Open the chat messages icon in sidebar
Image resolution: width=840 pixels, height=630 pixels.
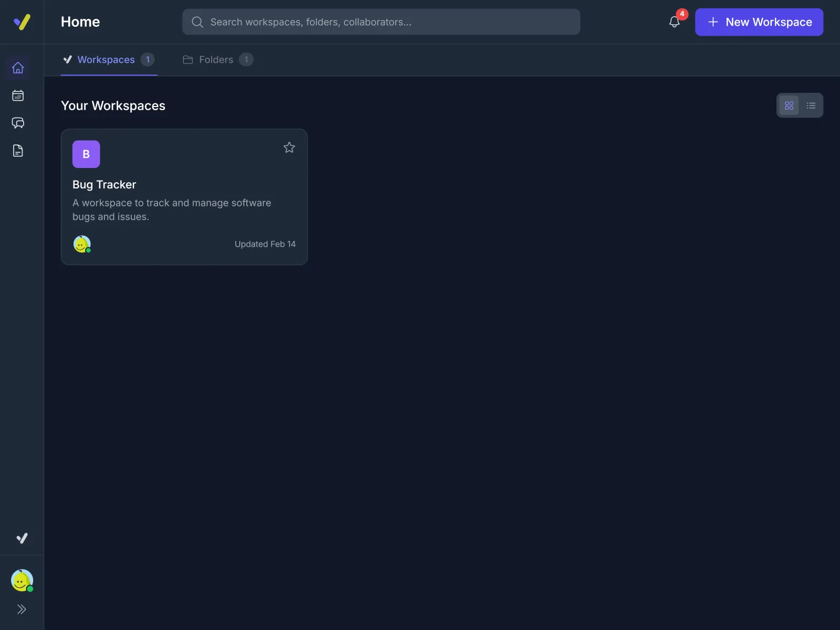[18, 123]
